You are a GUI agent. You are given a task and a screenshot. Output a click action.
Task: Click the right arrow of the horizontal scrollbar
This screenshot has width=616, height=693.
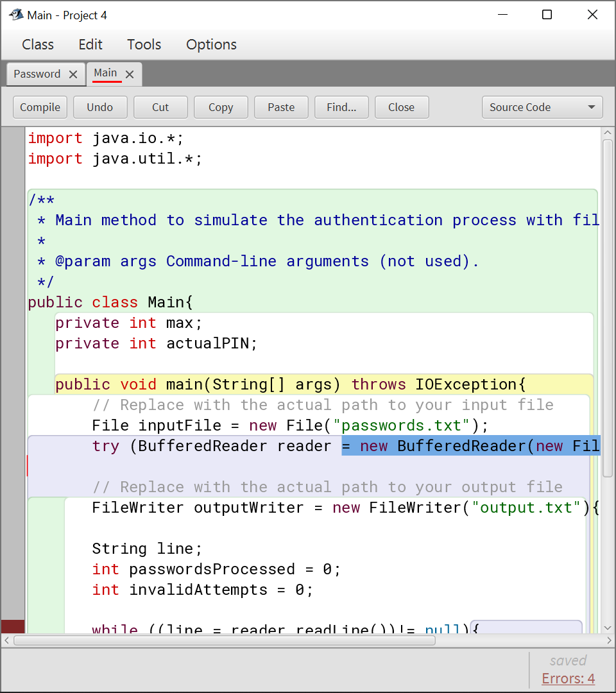[x=610, y=640]
